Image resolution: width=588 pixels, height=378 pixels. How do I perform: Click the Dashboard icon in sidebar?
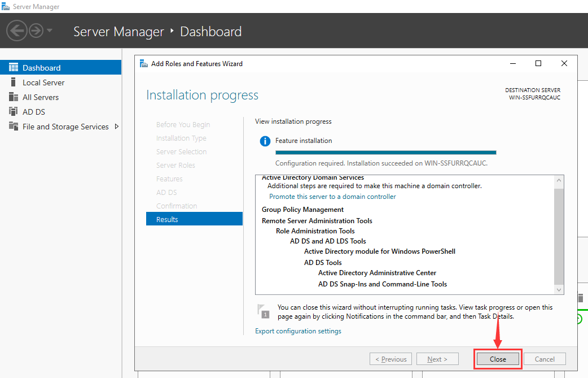pos(14,68)
